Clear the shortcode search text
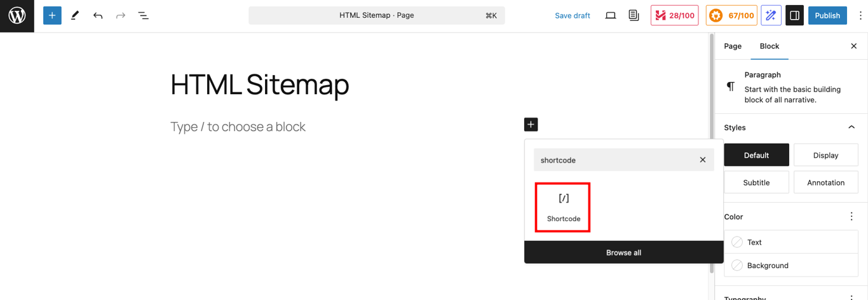Image resolution: width=868 pixels, height=300 pixels. pos(703,160)
